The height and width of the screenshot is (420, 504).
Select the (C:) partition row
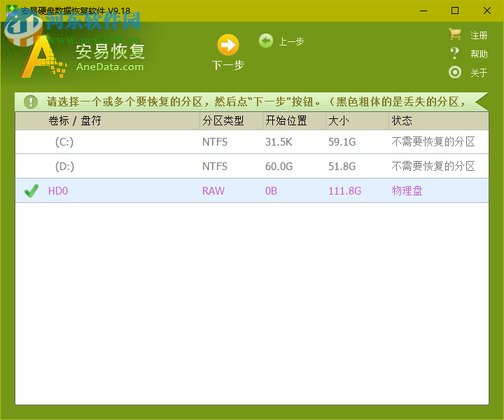252,141
